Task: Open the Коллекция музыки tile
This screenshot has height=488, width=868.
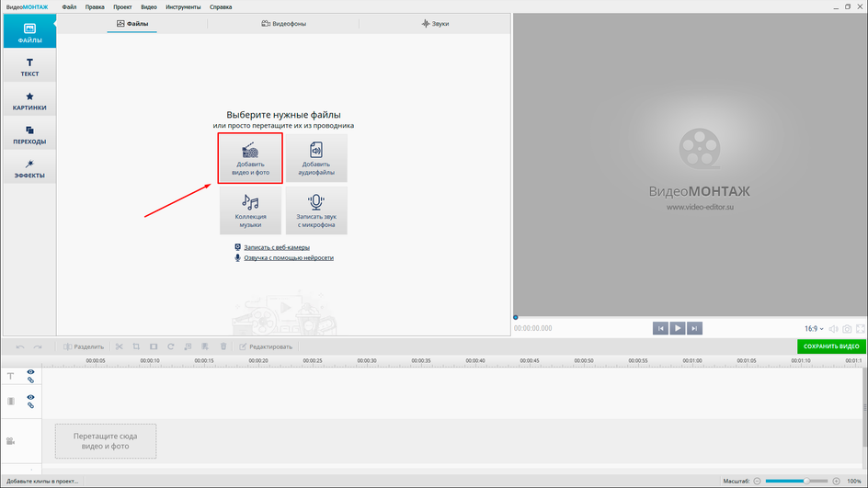Action: [250, 210]
